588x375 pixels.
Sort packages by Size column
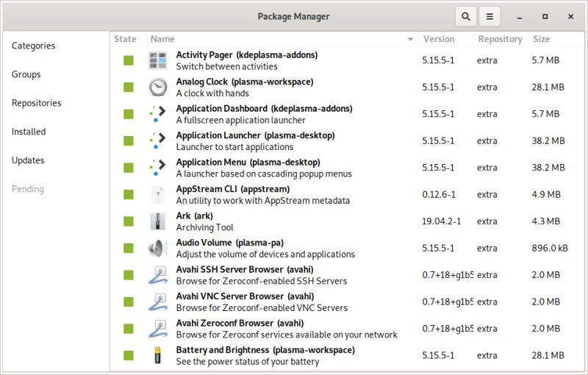tap(541, 39)
